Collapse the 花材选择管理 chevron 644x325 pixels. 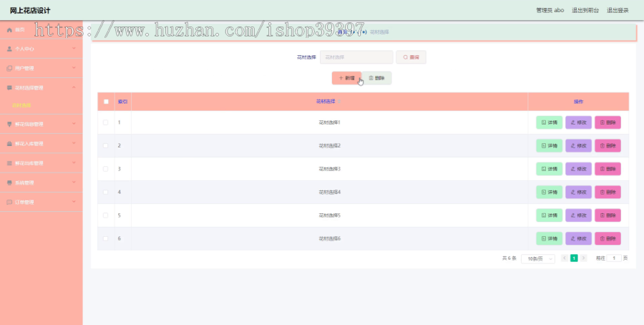click(x=74, y=87)
